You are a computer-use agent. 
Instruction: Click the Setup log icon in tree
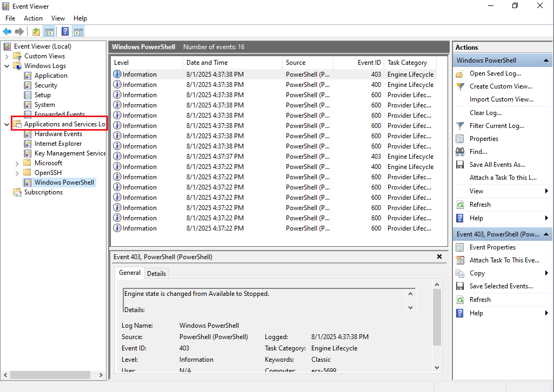[x=28, y=95]
